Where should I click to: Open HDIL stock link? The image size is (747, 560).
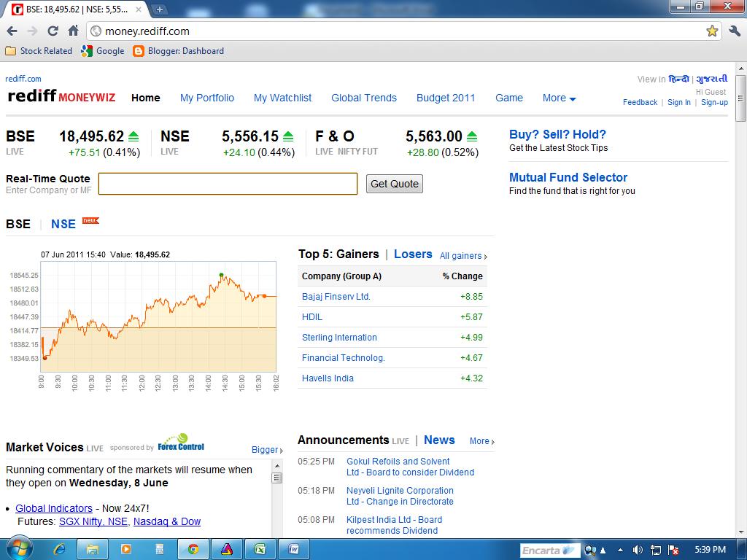312,316
